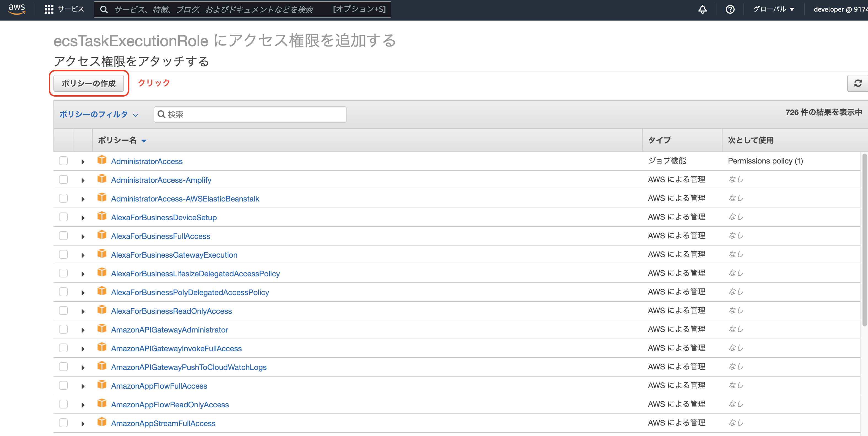Open the AlexaForBusinessReadOnlyAccess policy link
The height and width of the screenshot is (436, 868).
point(171,311)
